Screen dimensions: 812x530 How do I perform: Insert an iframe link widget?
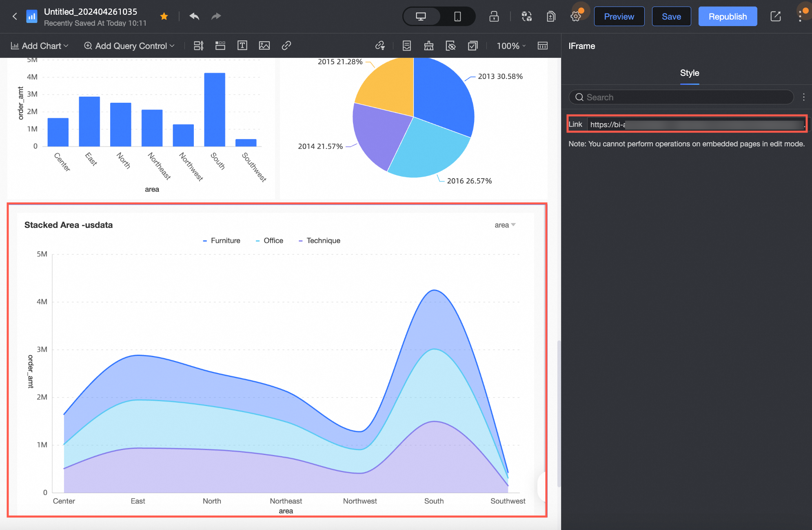coord(286,46)
